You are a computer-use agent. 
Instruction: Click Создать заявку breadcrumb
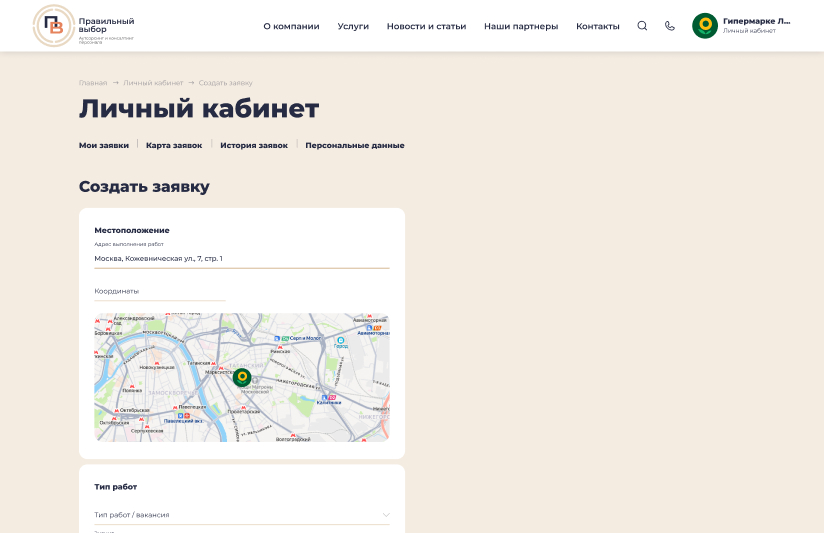tap(225, 83)
